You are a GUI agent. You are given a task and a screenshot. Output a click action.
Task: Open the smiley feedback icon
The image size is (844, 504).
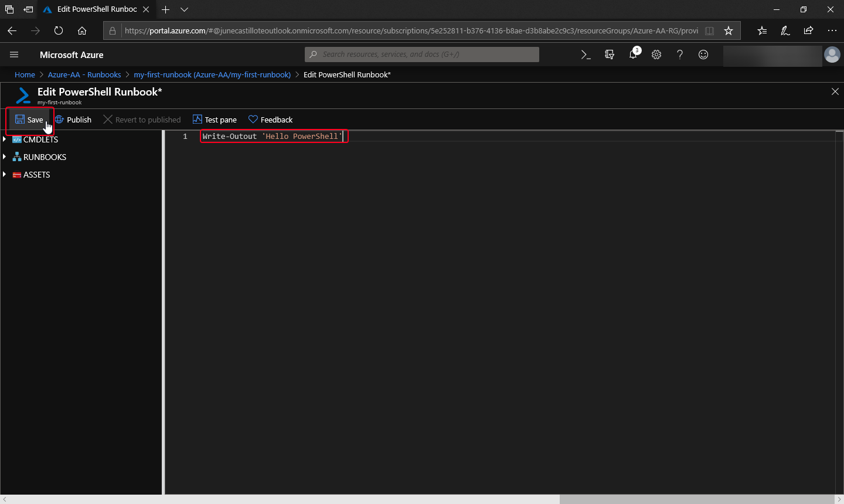click(x=703, y=54)
